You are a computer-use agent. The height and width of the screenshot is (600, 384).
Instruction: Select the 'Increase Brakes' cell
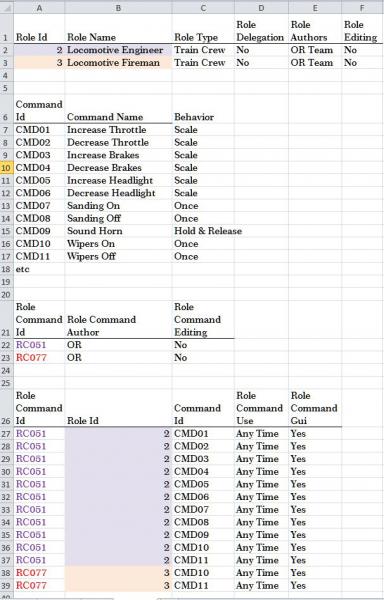coord(119,155)
